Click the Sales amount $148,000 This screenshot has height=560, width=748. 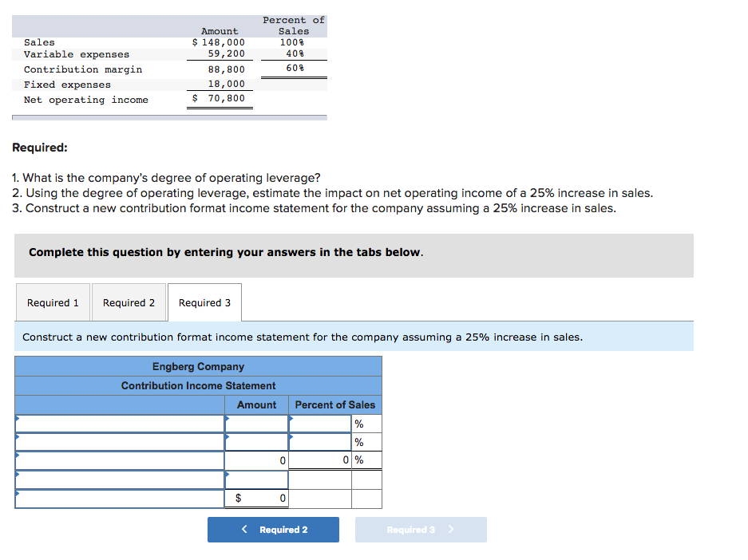click(219, 42)
